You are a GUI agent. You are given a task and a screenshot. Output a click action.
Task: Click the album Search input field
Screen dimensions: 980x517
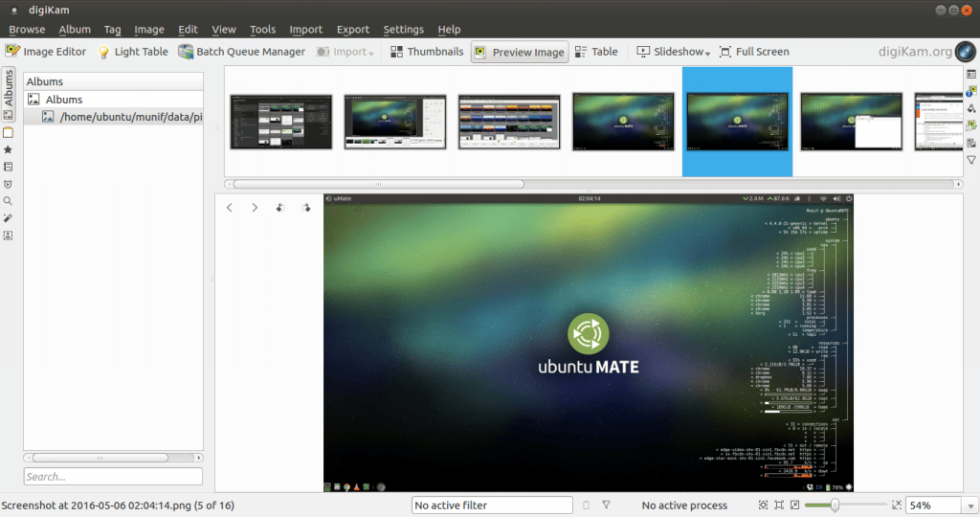click(x=113, y=476)
